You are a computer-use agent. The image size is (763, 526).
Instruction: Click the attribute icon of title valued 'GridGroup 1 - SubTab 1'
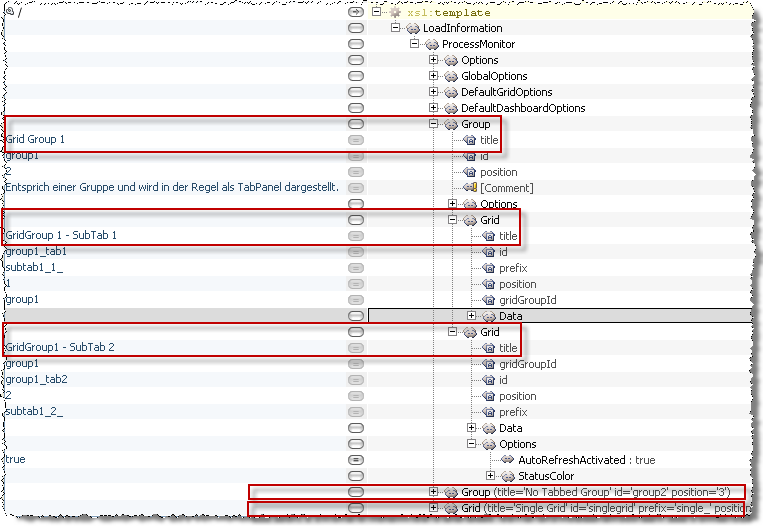tap(489, 236)
